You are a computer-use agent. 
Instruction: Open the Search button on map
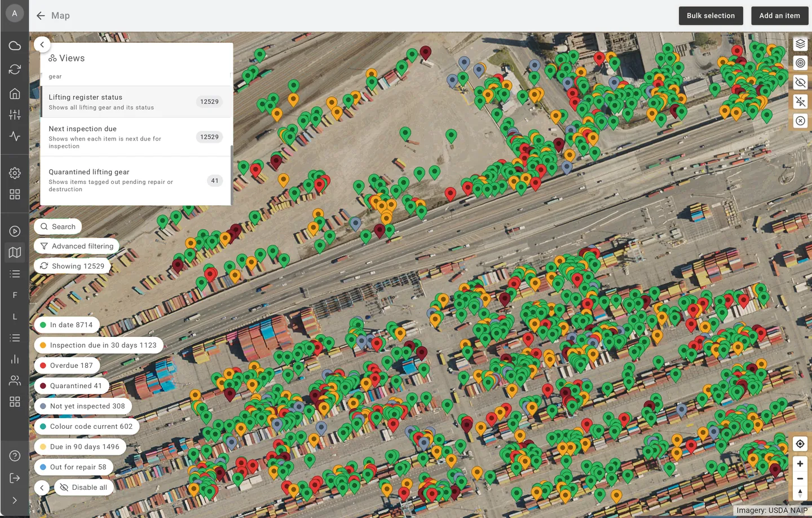click(58, 227)
